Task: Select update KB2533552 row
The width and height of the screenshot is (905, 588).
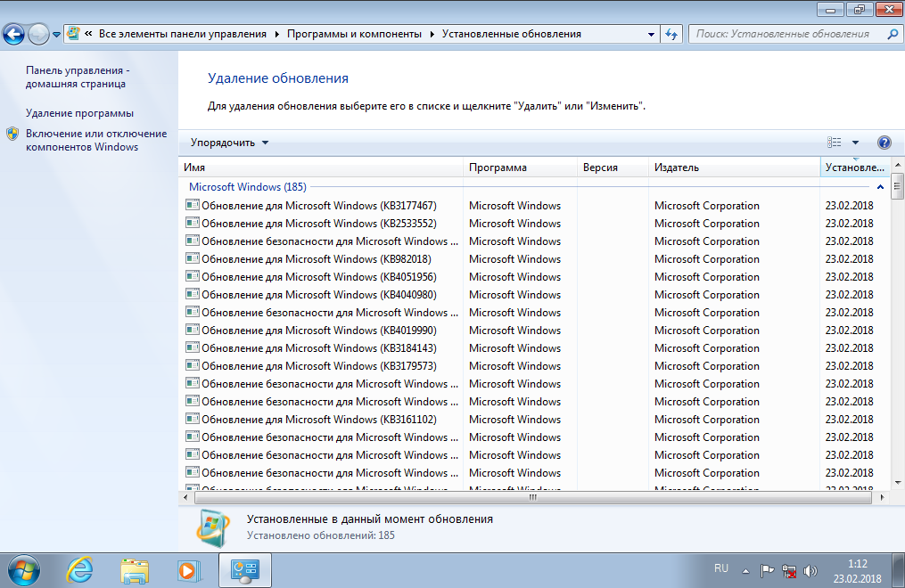Action: coord(534,223)
